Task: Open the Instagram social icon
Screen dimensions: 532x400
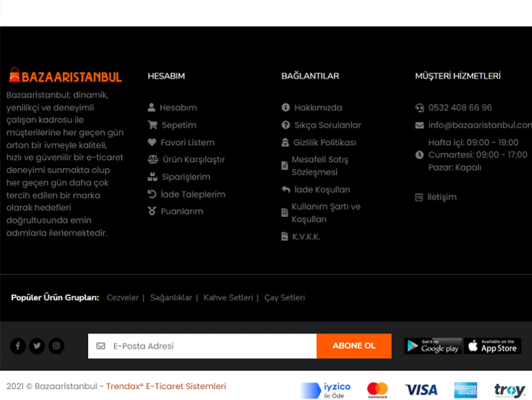Action: pyautogui.click(x=56, y=346)
